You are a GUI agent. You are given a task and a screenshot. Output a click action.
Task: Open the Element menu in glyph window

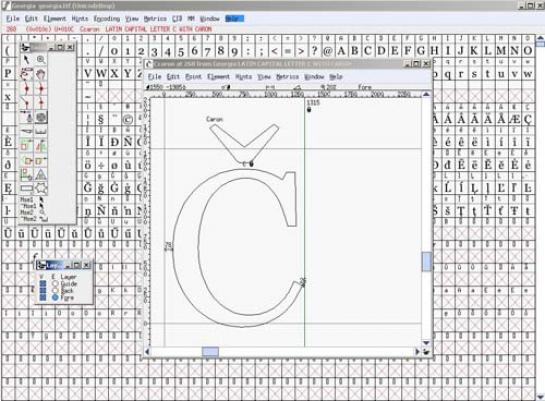pyautogui.click(x=218, y=76)
